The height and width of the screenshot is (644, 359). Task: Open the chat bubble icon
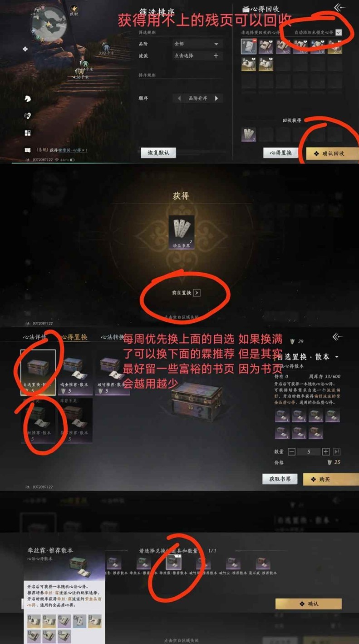(28, 150)
